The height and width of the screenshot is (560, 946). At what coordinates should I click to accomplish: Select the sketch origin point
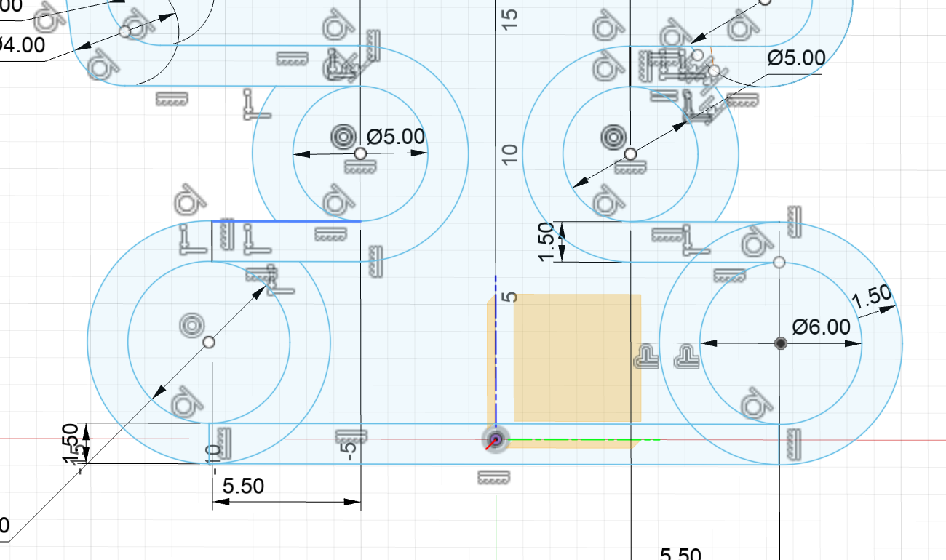496,440
